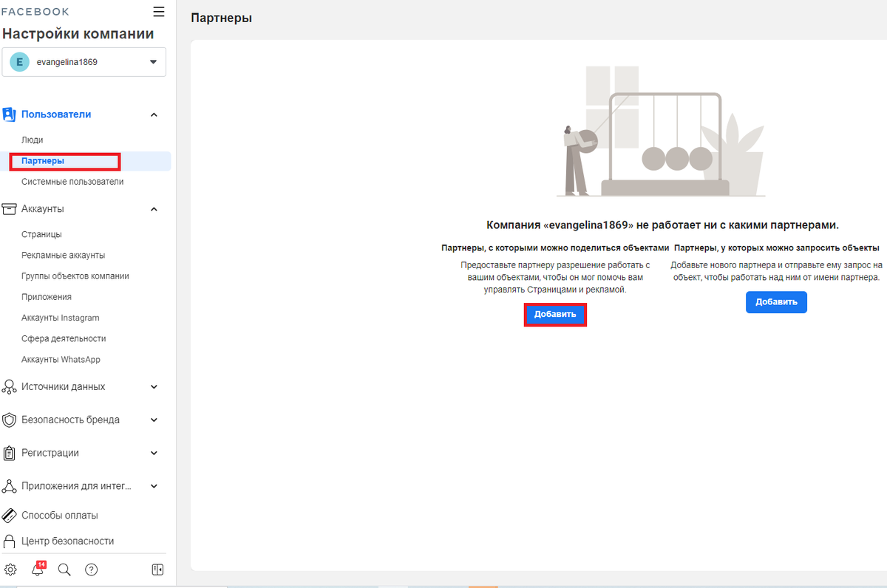Click the Безопасность бренда shield icon
The image size is (887, 588).
coord(9,420)
